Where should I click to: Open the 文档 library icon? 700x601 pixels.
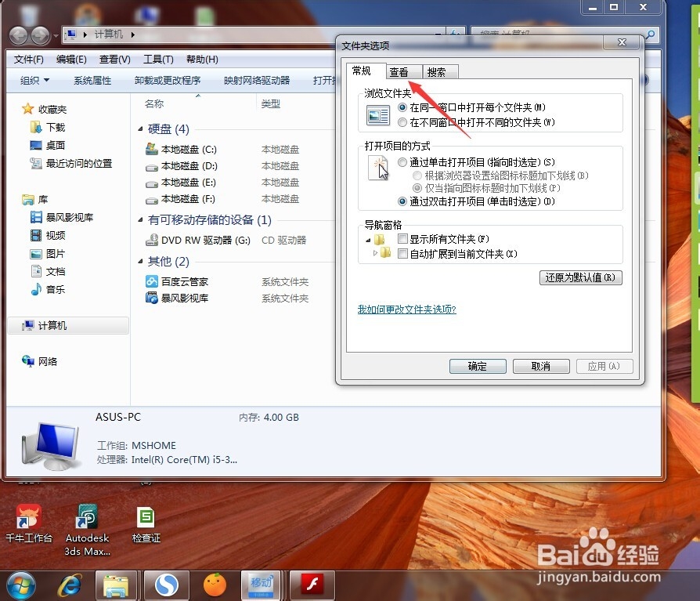pyautogui.click(x=36, y=271)
